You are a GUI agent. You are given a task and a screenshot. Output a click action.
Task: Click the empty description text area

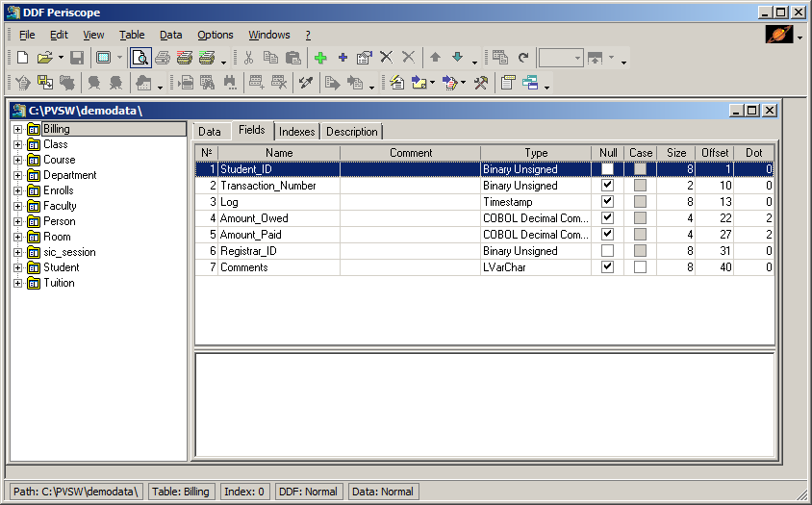coord(484,405)
